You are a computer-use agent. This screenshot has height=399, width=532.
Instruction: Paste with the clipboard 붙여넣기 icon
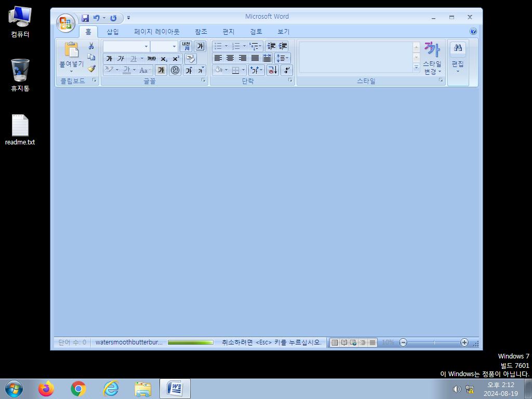pos(71,49)
